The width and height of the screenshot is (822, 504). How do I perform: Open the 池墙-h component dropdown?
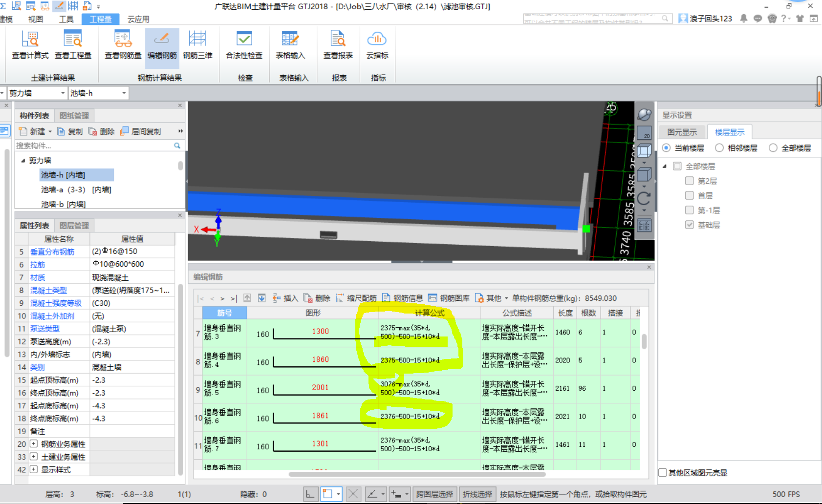pyautogui.click(x=124, y=93)
